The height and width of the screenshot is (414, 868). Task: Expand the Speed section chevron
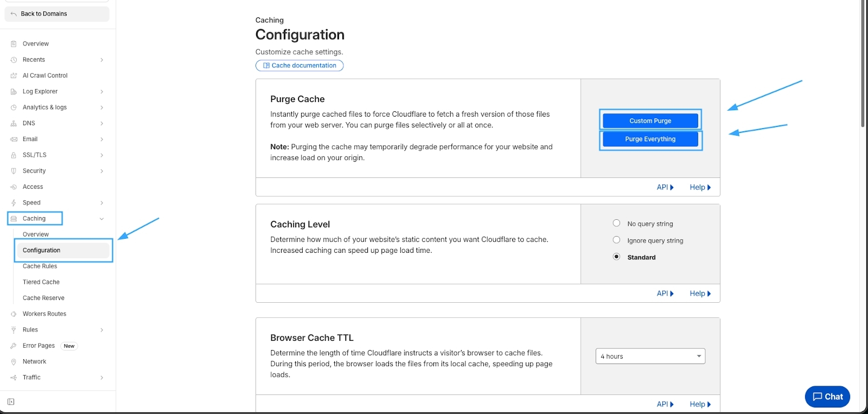click(101, 203)
